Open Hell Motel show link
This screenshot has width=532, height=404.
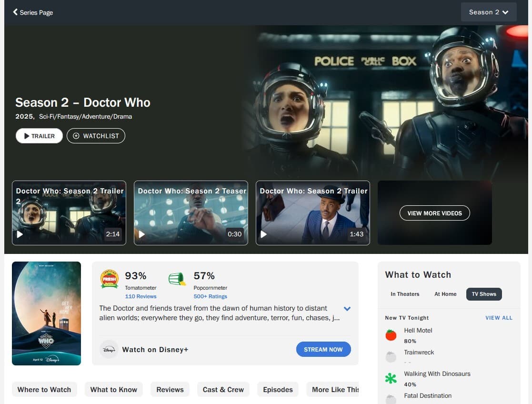pyautogui.click(x=418, y=330)
